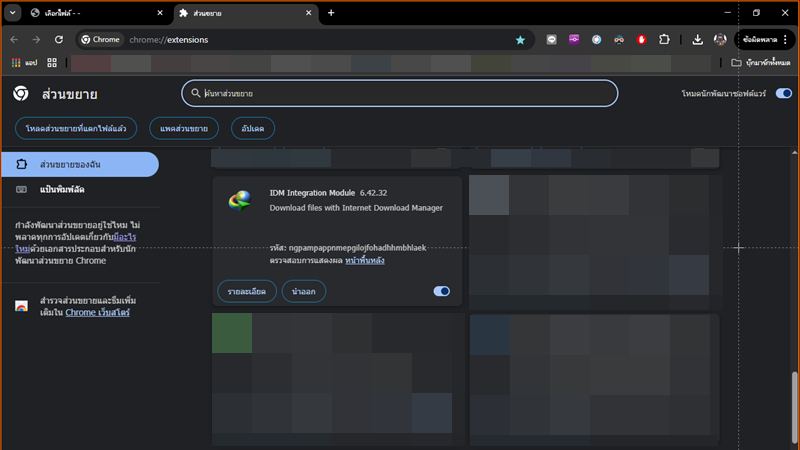Close the first browser tab
This screenshot has height=450, width=800.
click(160, 13)
